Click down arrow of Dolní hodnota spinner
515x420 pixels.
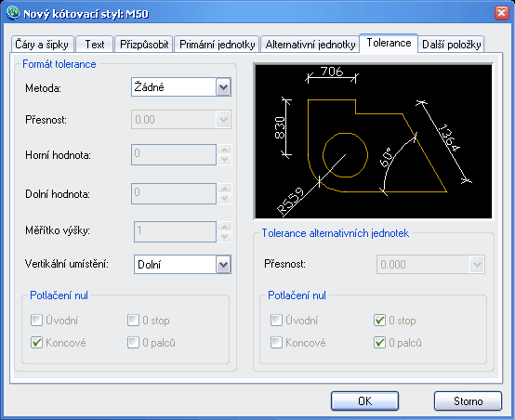pyautogui.click(x=225, y=199)
